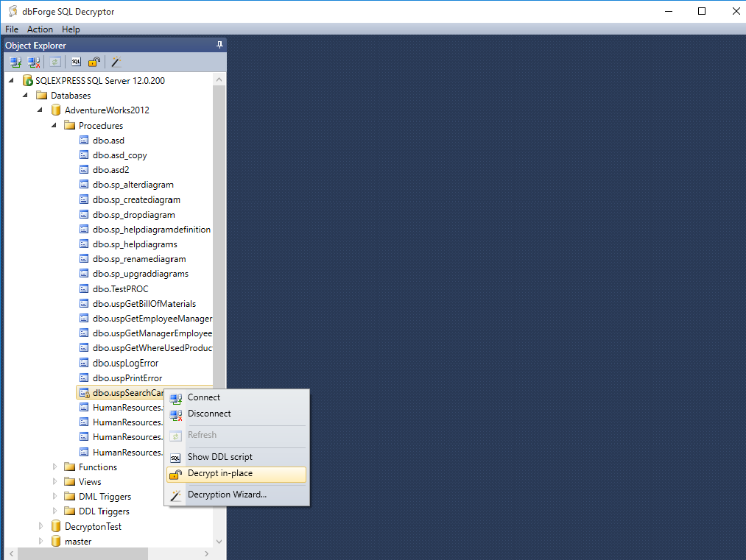The width and height of the screenshot is (746, 560).
Task: Click the Databases folder icon
Action: point(42,95)
